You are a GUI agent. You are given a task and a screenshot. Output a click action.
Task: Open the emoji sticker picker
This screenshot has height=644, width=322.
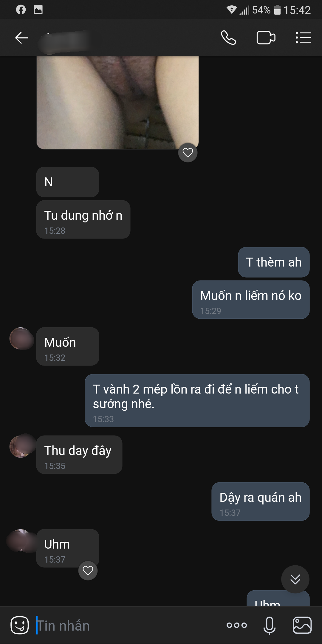[x=20, y=625]
